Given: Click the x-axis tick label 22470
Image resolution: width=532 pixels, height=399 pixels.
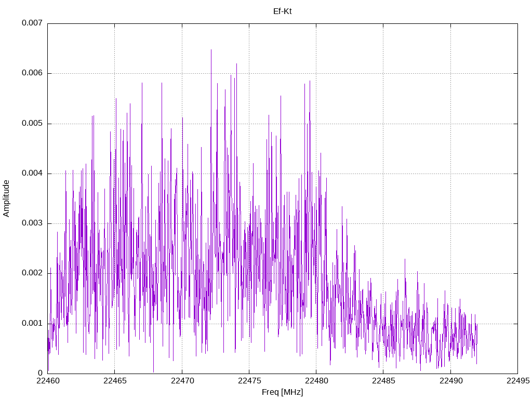Looking at the screenshot, I should click(182, 381).
